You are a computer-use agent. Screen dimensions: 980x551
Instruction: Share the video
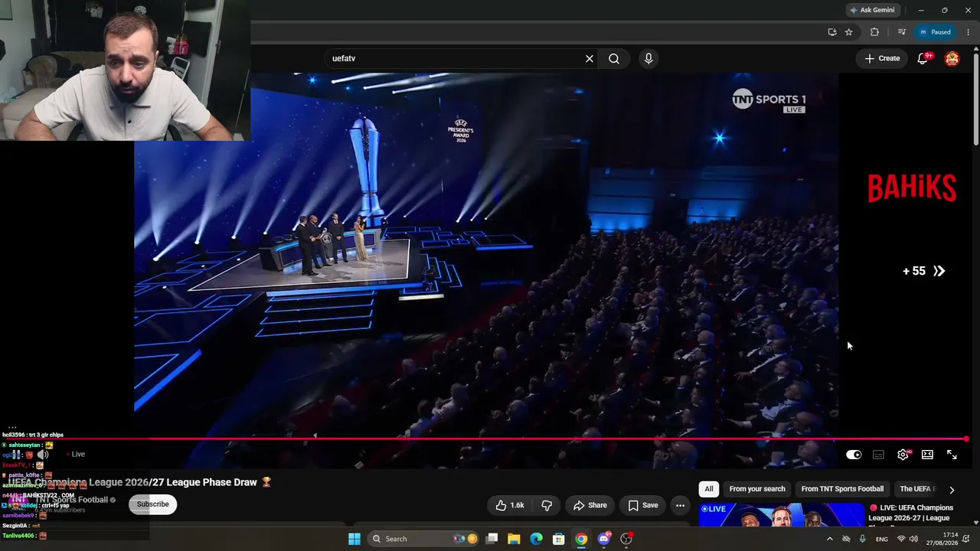coord(590,505)
